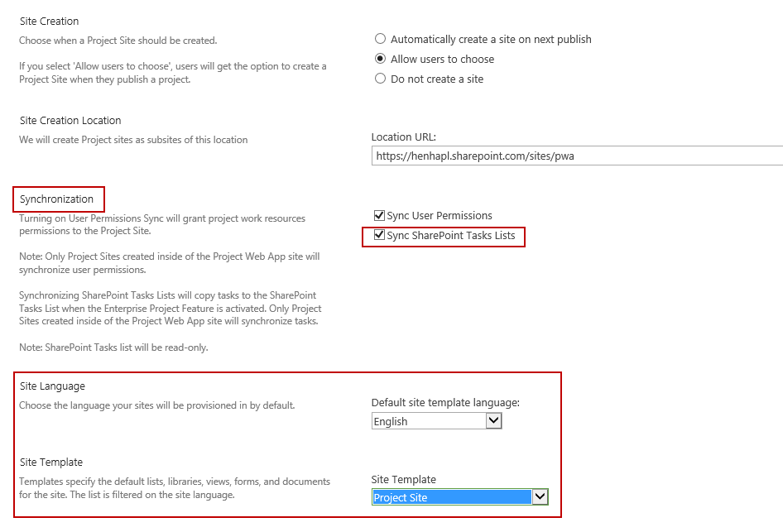Click 'Choose when a Project Site should be created.'
The image size is (783, 532).
coord(118,41)
